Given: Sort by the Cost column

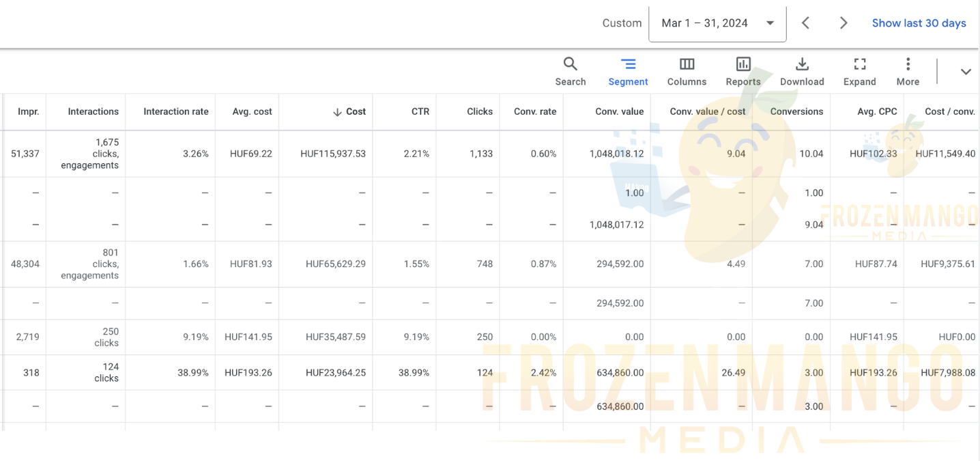Looking at the screenshot, I should pos(355,111).
